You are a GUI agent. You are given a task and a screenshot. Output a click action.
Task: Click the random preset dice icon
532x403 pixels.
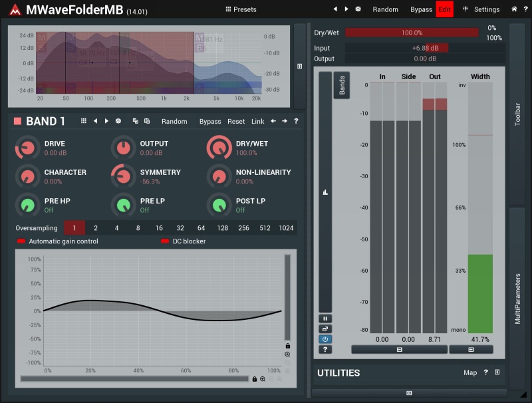coord(358,9)
